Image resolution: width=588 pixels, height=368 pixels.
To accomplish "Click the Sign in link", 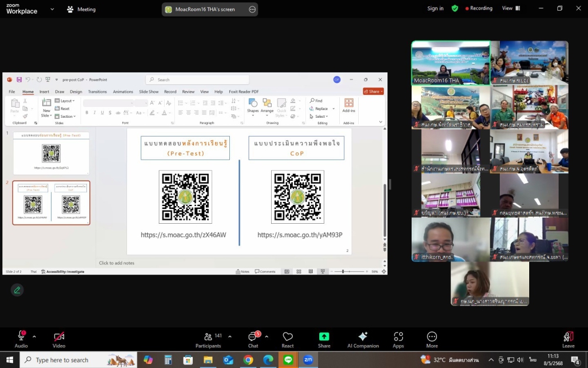I will [435, 9].
